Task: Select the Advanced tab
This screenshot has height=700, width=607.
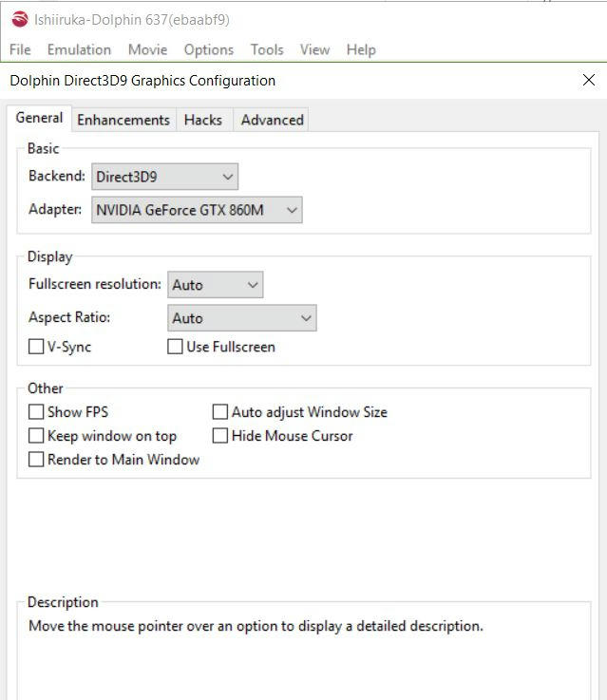Action: pos(272,120)
